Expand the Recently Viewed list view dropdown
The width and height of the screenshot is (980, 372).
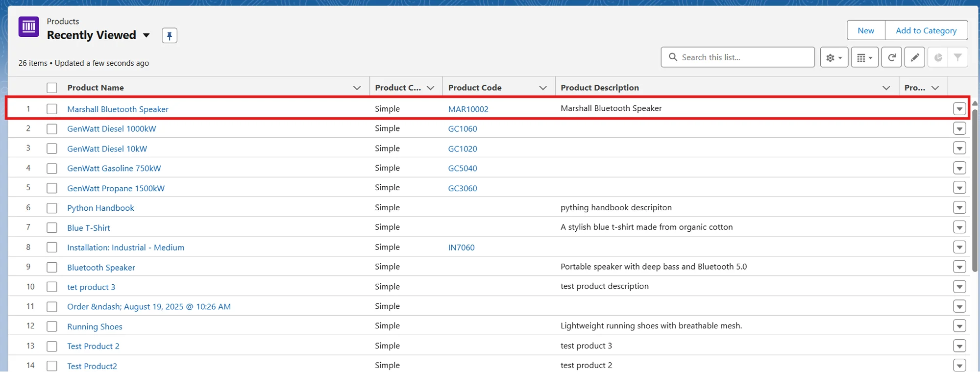click(146, 35)
